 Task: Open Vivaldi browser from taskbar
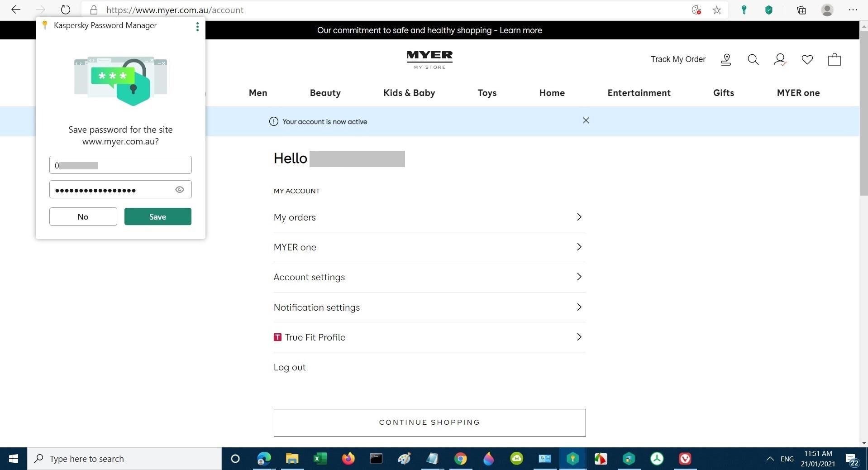coord(685,459)
